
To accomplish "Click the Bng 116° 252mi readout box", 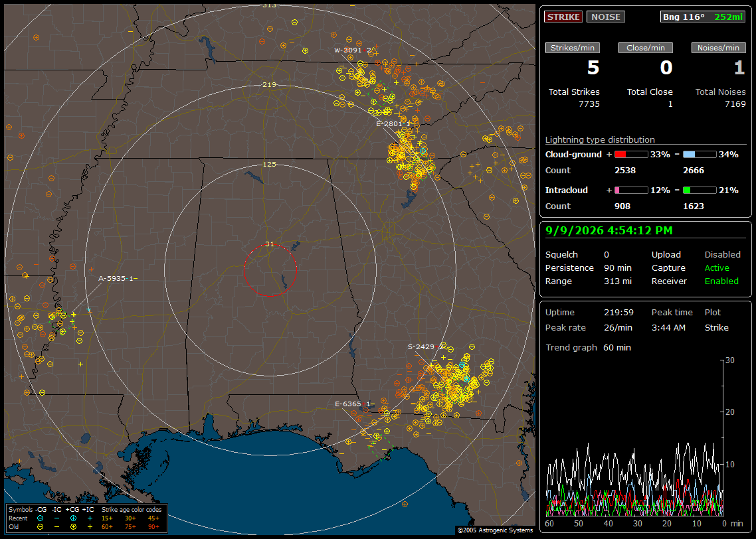I will point(702,17).
